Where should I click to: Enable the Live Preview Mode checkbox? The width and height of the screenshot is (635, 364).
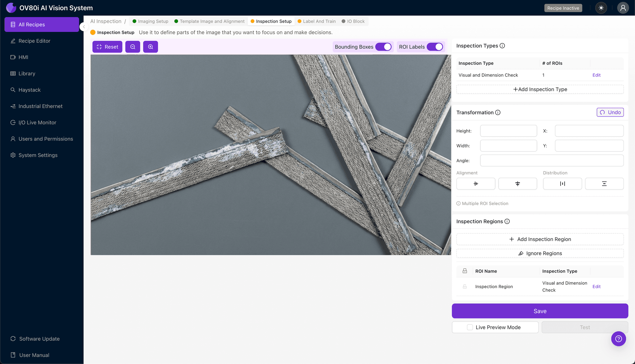pyautogui.click(x=470, y=327)
